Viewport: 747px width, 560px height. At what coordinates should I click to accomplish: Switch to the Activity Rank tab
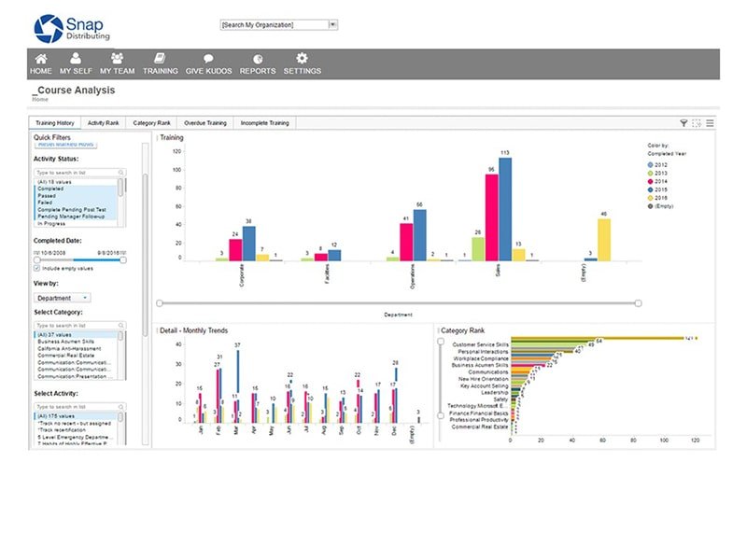[x=103, y=122]
